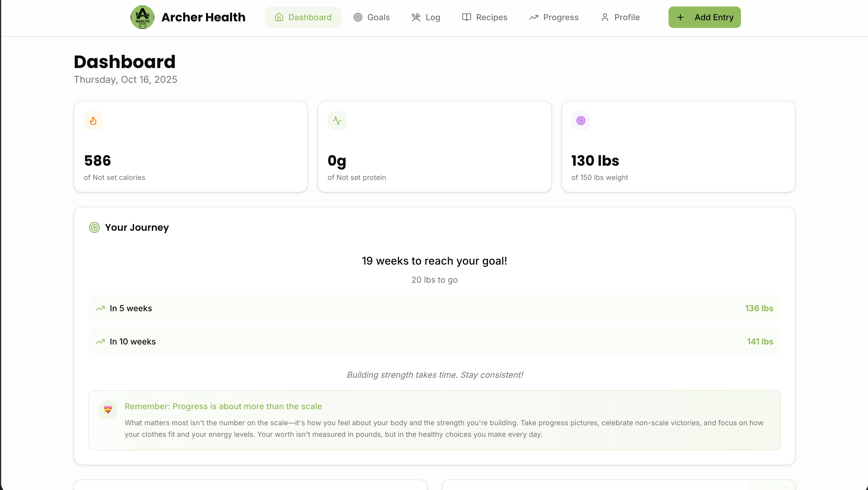Click the target icon beside Your Journey
This screenshot has height=490, width=868.
(94, 227)
